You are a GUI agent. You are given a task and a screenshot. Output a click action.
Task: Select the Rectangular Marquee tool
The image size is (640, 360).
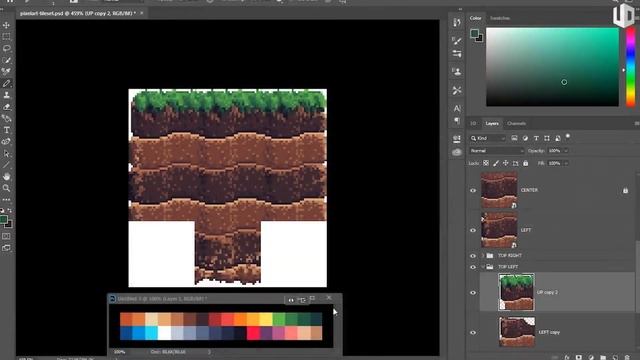[x=7, y=37]
